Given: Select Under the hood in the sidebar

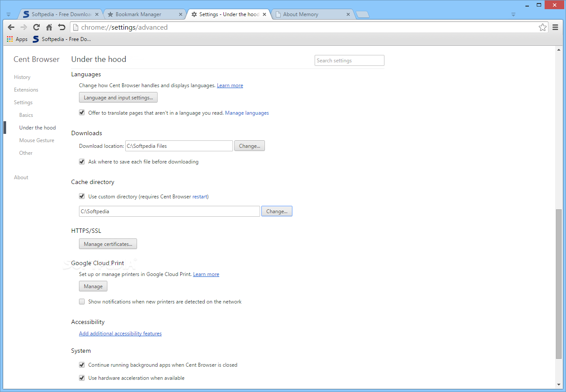Looking at the screenshot, I should coord(38,128).
